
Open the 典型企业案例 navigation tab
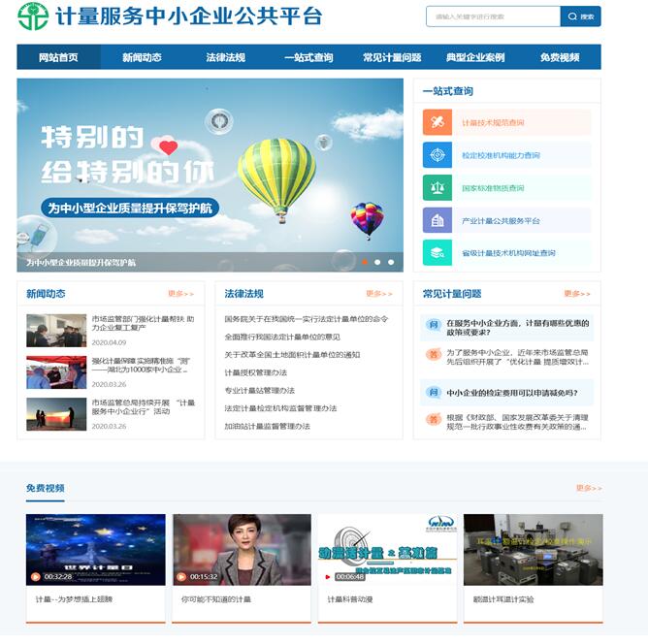[x=475, y=57]
